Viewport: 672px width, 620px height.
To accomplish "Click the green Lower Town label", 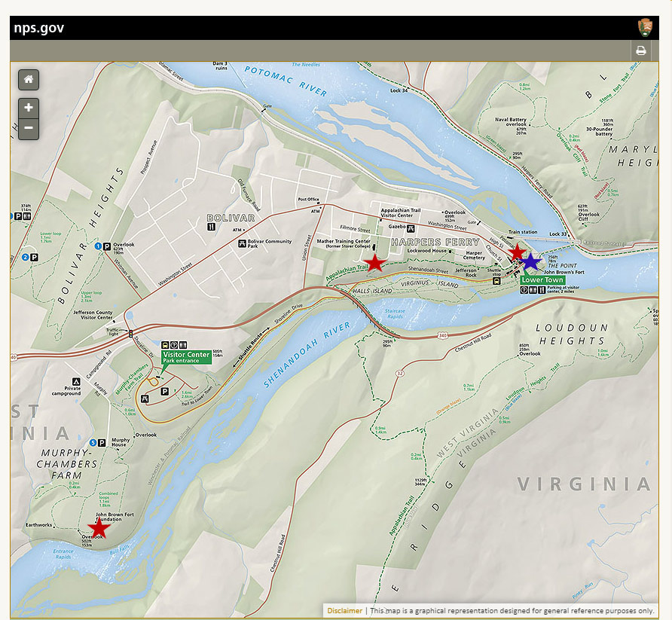I will (542, 279).
